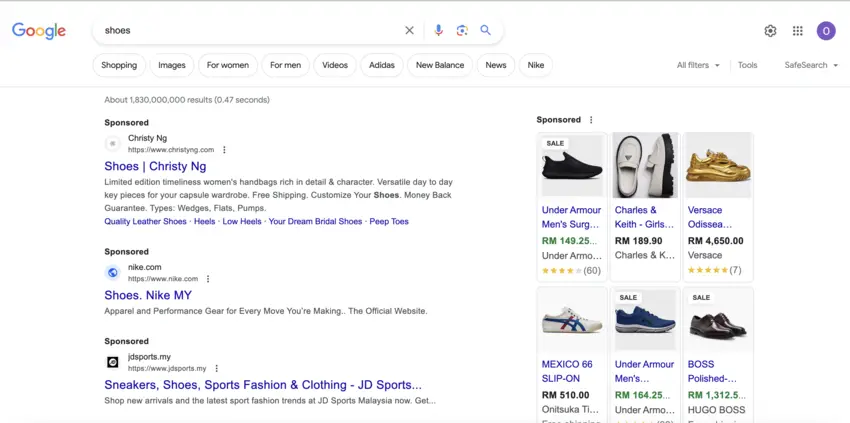Open 'Your Dream Bridal Shoes' sitelink
850x423 pixels.
pos(315,221)
